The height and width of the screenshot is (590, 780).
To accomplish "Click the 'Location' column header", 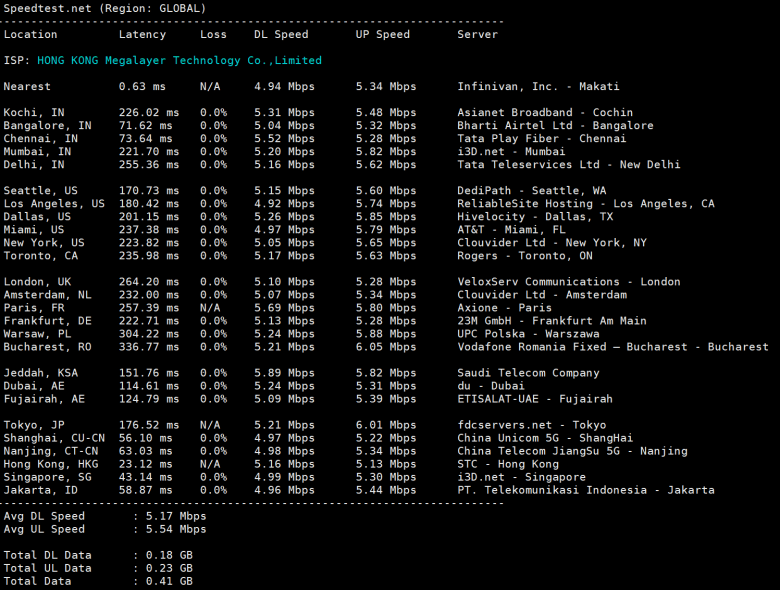I will coord(30,34).
